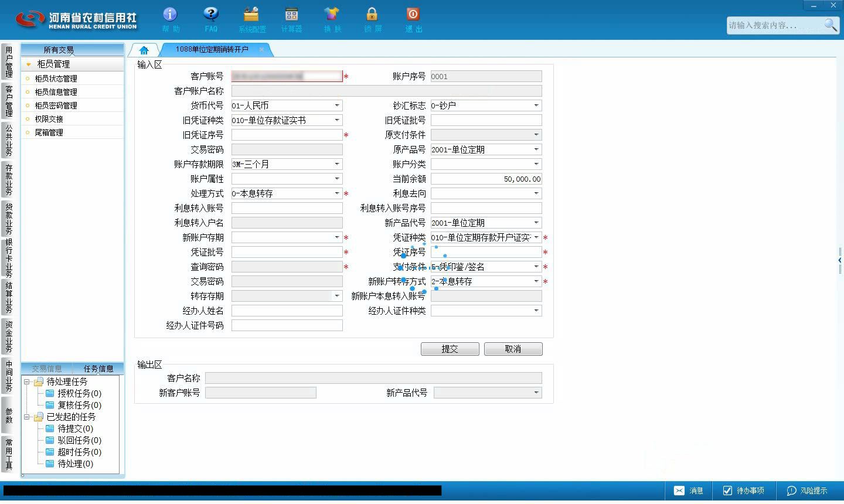Select 待处理(0) folder
Image resolution: width=844 pixels, height=504 pixels.
pyautogui.click(x=69, y=464)
